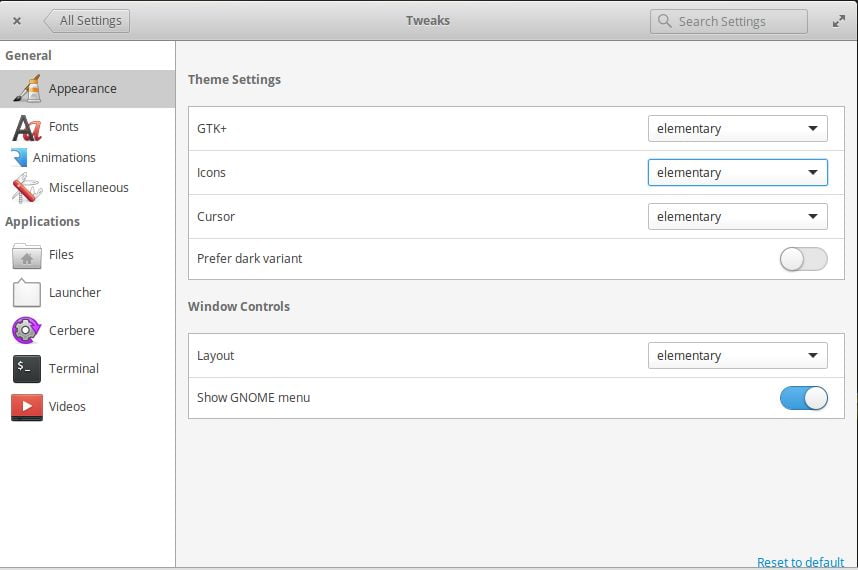Click the maximize arrows icon in header
Image resolution: width=858 pixels, height=570 pixels.
(838, 21)
